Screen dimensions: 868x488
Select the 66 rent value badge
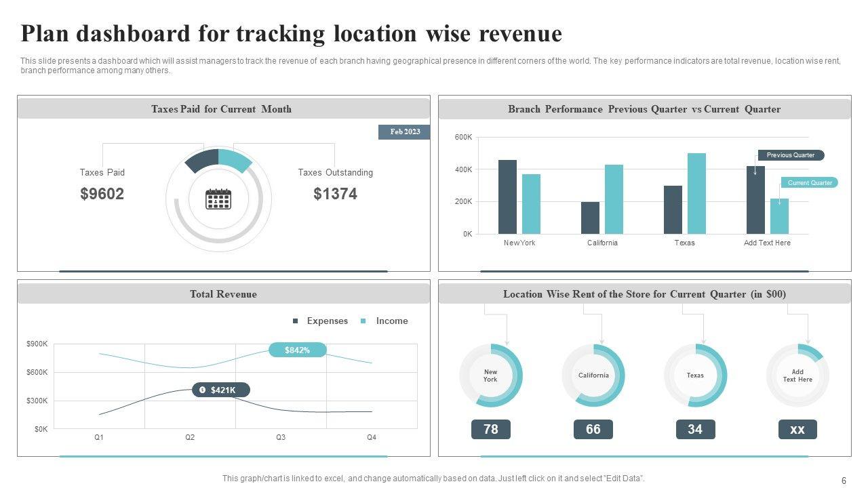[x=593, y=429]
